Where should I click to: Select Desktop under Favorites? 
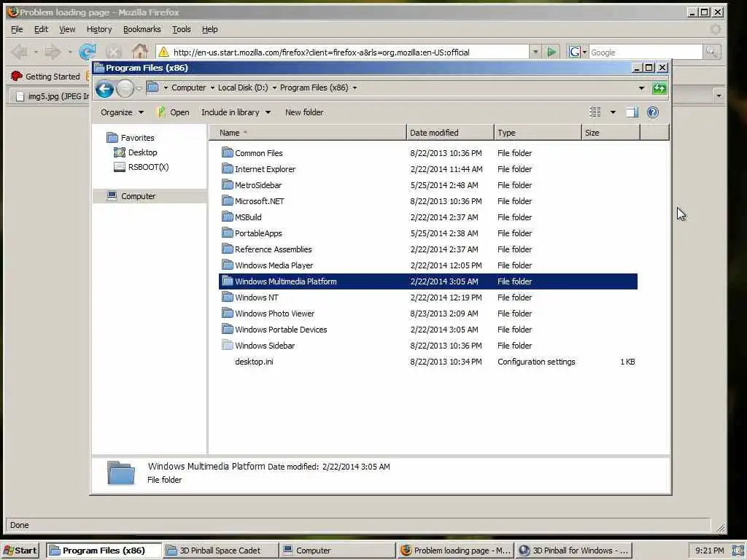pyautogui.click(x=142, y=152)
